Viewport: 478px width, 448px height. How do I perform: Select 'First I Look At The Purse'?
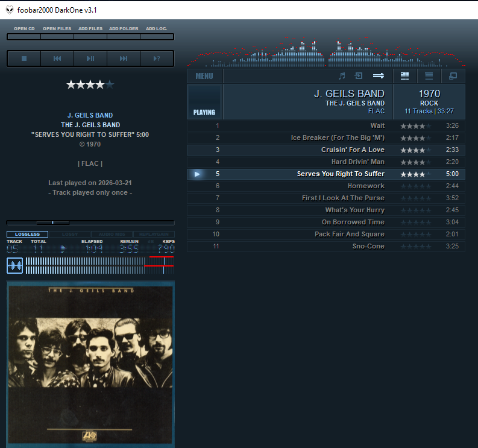(x=326, y=198)
